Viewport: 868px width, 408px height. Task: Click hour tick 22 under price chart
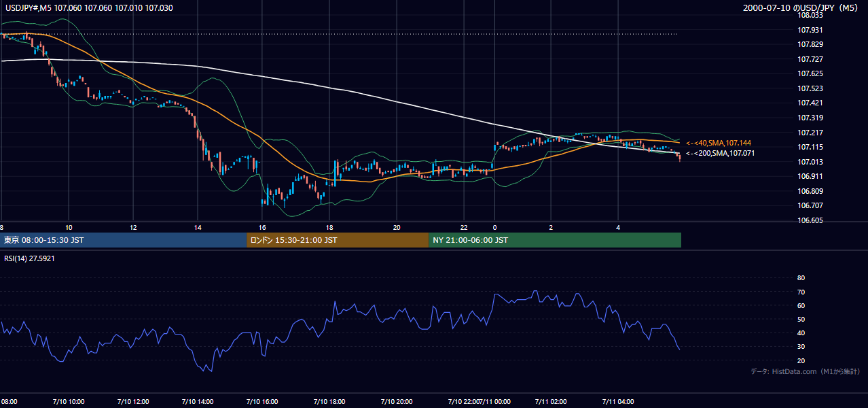tap(464, 227)
